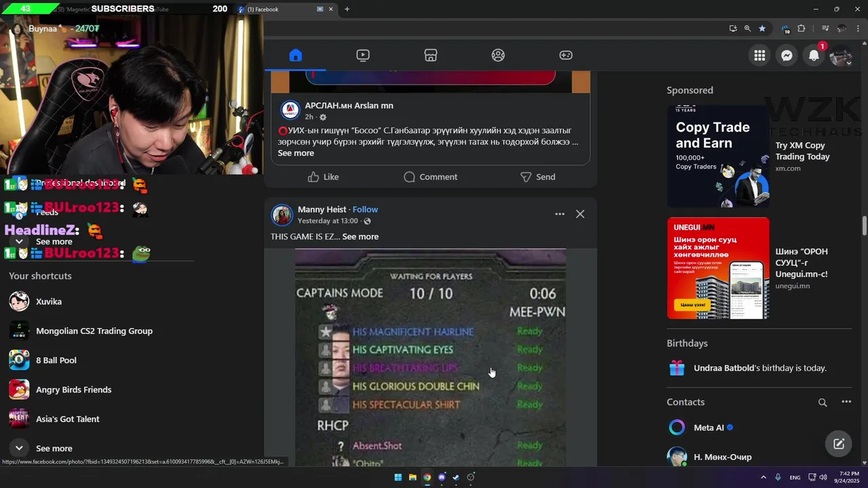Click АРСЛАН.мн page avatar
The height and width of the screenshot is (488, 868).
pyautogui.click(x=290, y=110)
